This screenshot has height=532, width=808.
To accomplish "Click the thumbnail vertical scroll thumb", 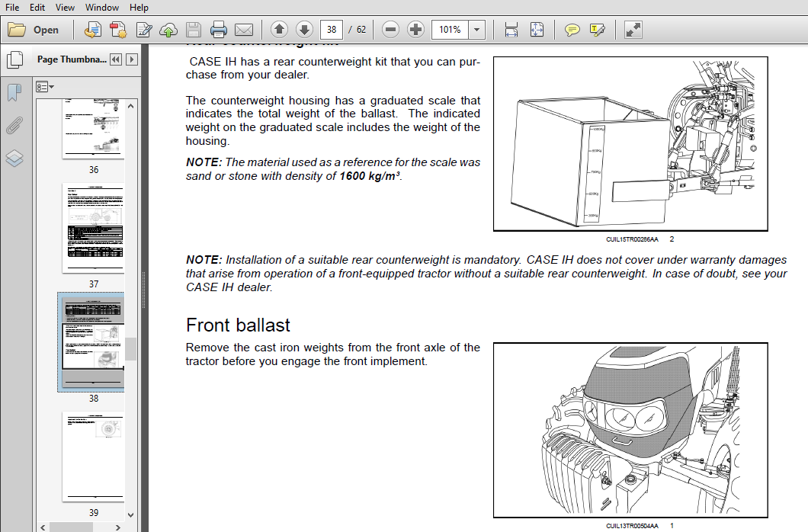I will tap(131, 349).
